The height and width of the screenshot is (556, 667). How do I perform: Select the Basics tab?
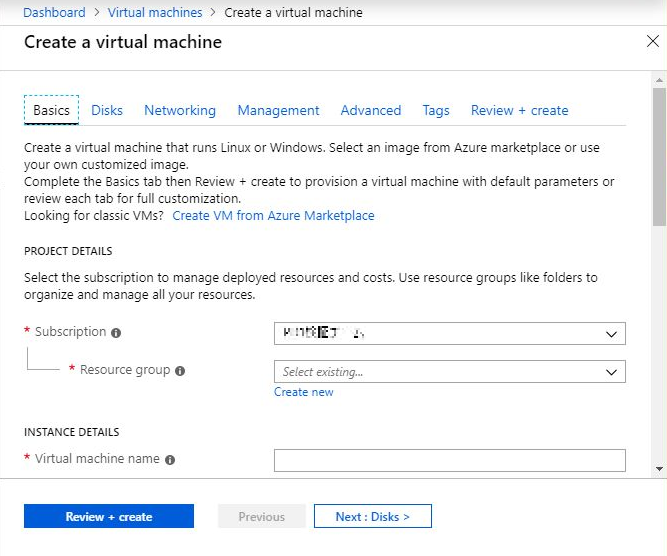point(51,111)
